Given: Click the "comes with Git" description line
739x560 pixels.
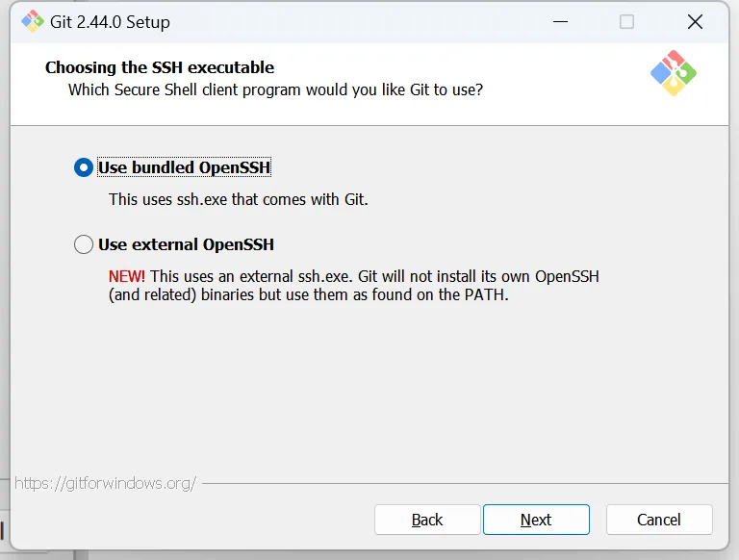Looking at the screenshot, I should [x=239, y=200].
